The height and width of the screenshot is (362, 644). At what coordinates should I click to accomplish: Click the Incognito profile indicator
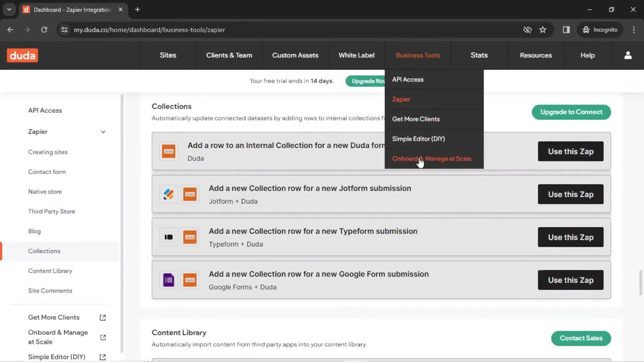(600, 30)
